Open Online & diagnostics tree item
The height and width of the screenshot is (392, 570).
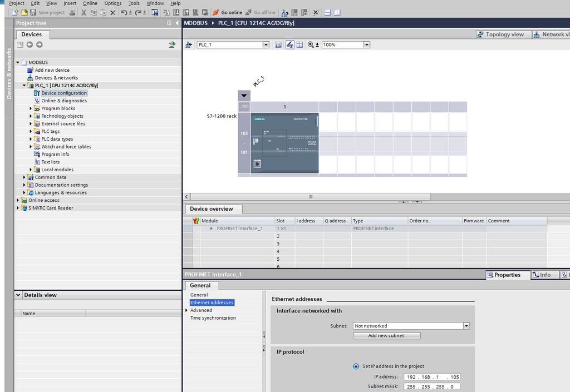click(x=64, y=101)
